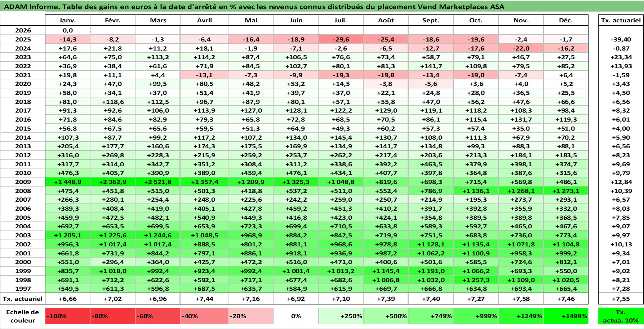
Task: Select the 'Janv.' column header
Action: [x=68, y=21]
